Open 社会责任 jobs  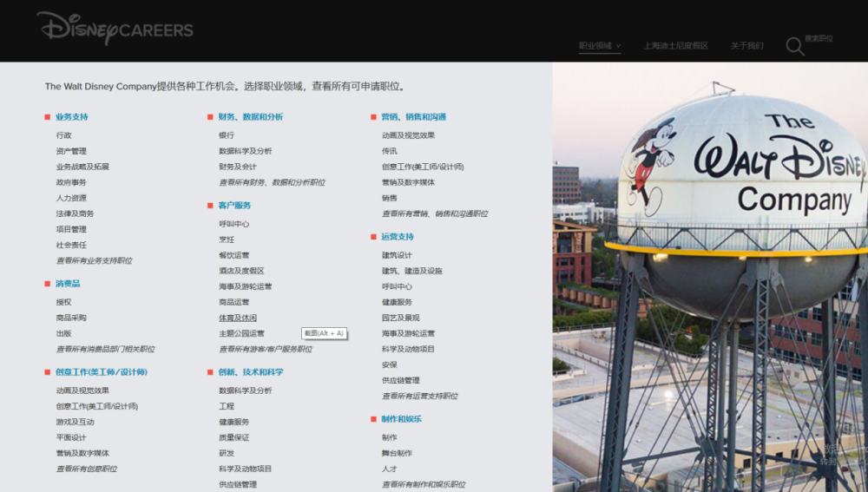pos(71,245)
